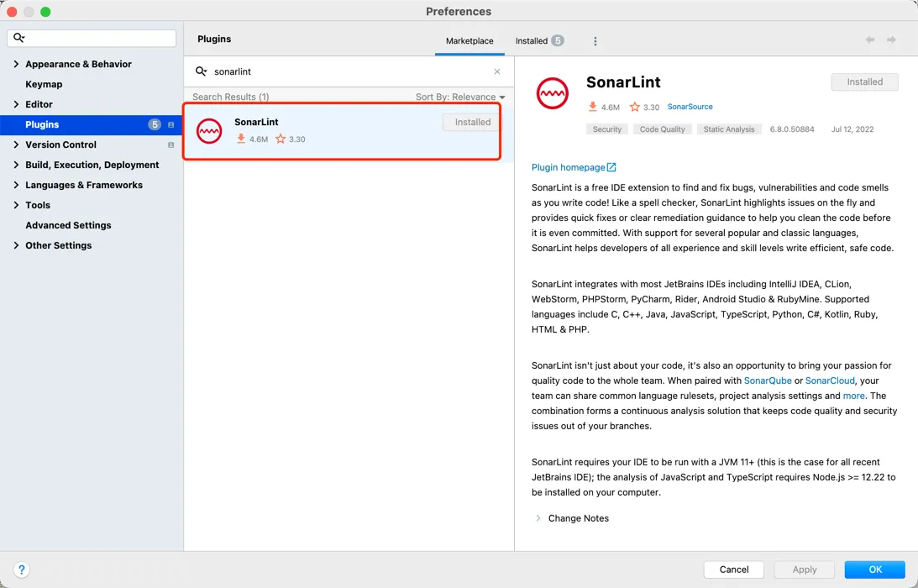The height and width of the screenshot is (588, 918).
Task: Click the star icon in search result
Action: (x=281, y=139)
